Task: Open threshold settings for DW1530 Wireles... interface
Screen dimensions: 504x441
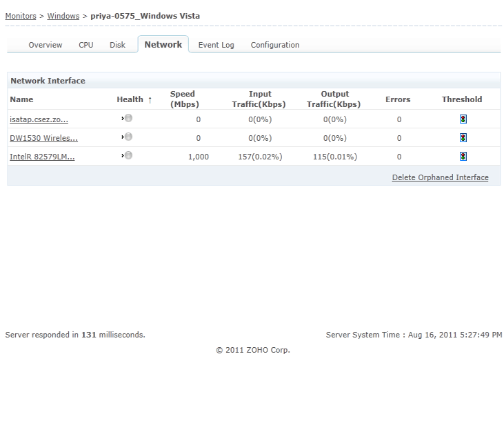Action: (x=463, y=138)
